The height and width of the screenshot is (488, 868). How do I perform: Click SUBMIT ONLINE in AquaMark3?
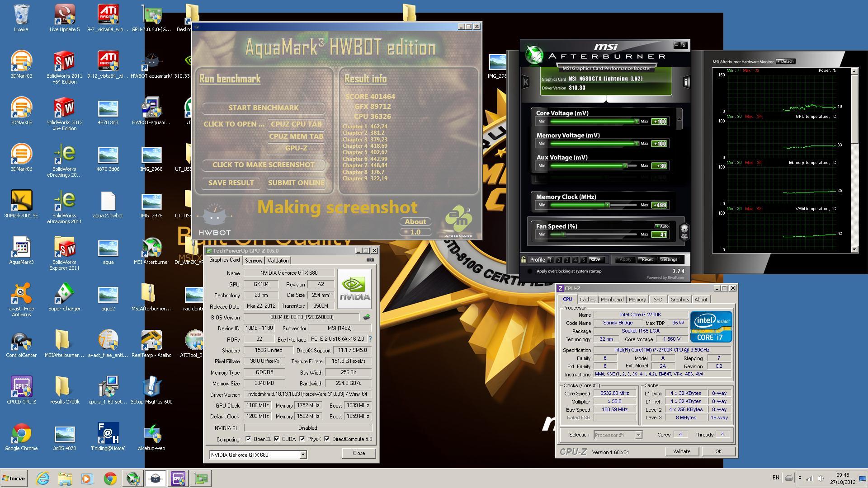(296, 183)
